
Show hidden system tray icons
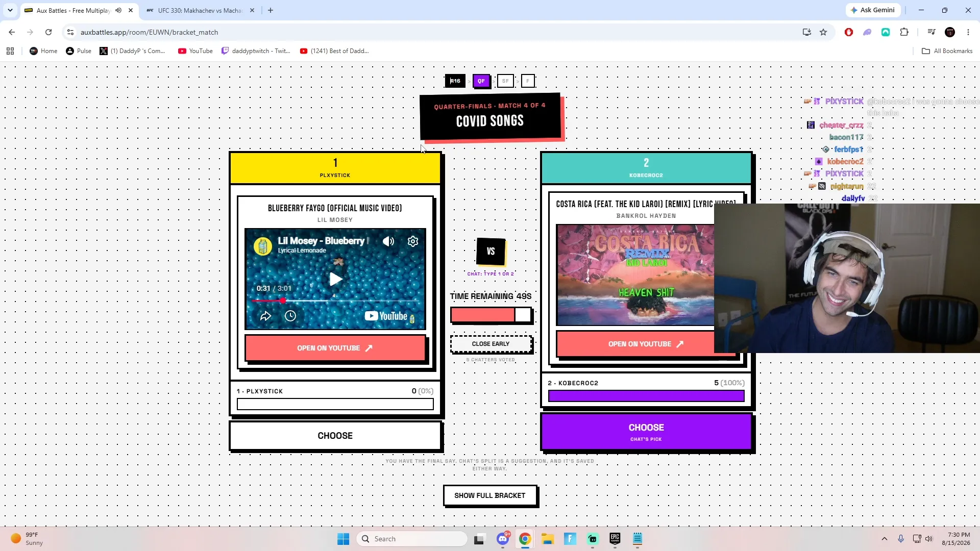[x=885, y=539]
